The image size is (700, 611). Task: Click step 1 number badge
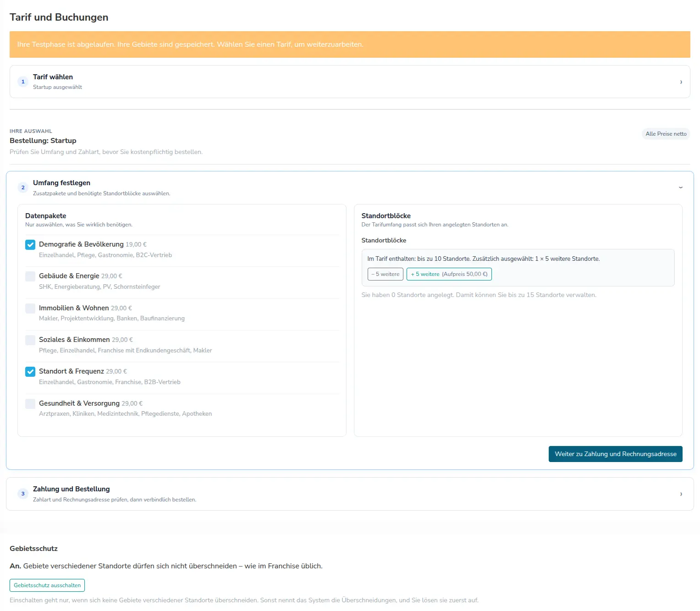23,82
